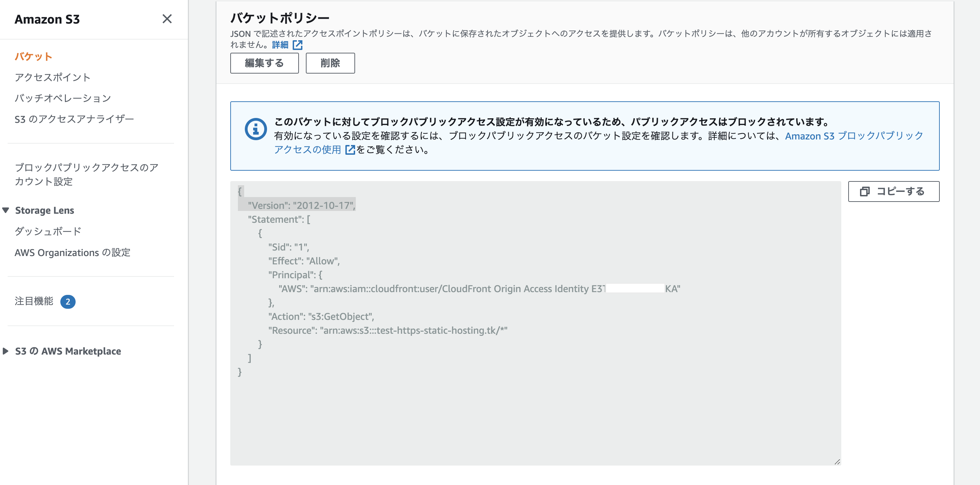The width and height of the screenshot is (980, 485).
Task: Click the info icon in the blue alert
Action: pyautogui.click(x=255, y=129)
